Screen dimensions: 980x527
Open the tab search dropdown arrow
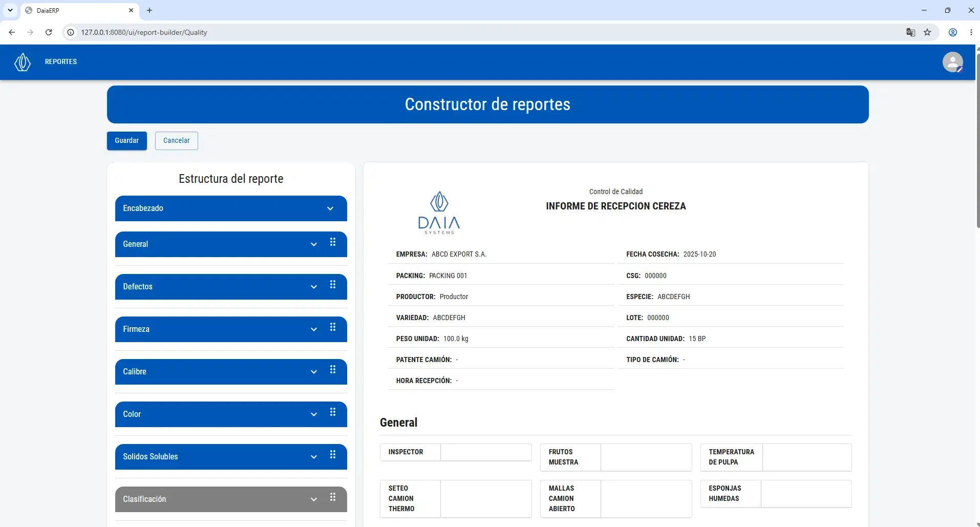(x=10, y=10)
